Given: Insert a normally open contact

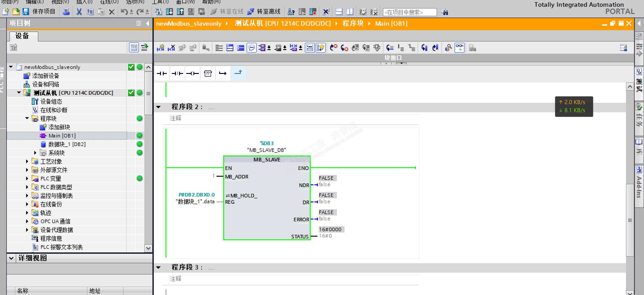Looking at the screenshot, I should pos(162,73).
